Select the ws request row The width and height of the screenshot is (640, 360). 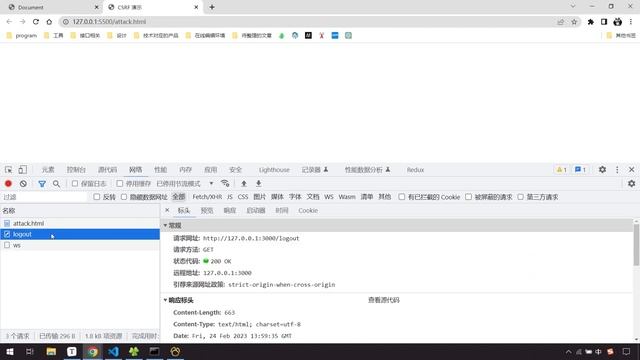(80, 245)
